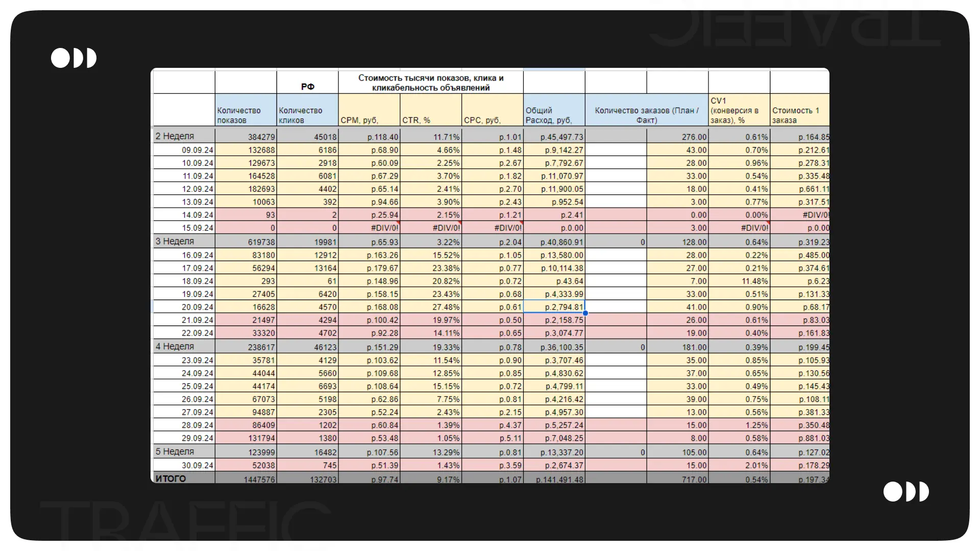Screen dimensions: 980x551
Task: Click the 'РФ' header cell
Action: click(307, 87)
